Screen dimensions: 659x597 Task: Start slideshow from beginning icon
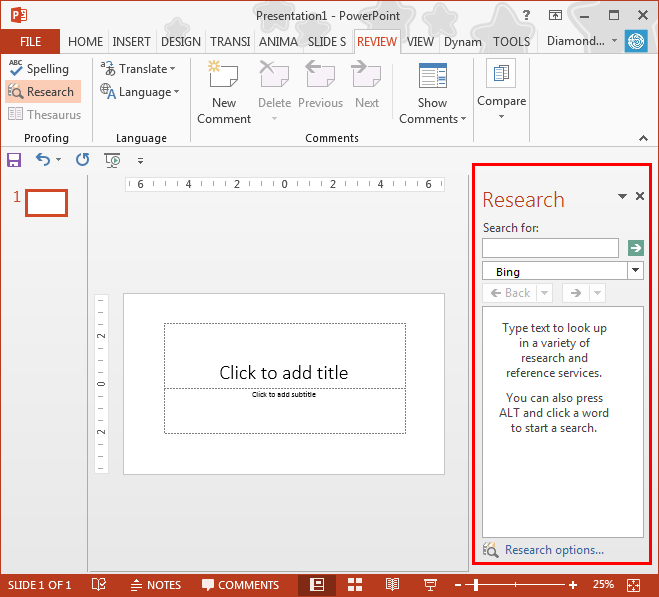click(112, 160)
